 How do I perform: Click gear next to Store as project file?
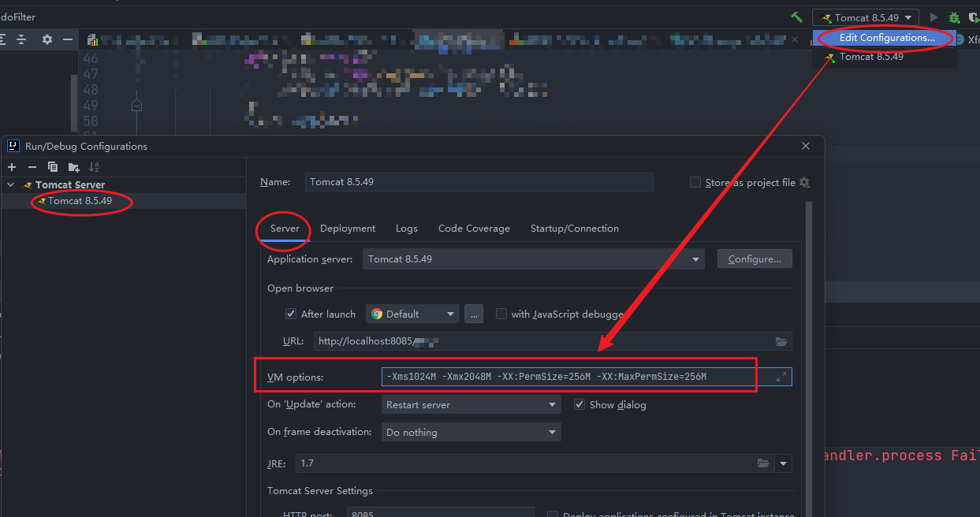point(804,182)
